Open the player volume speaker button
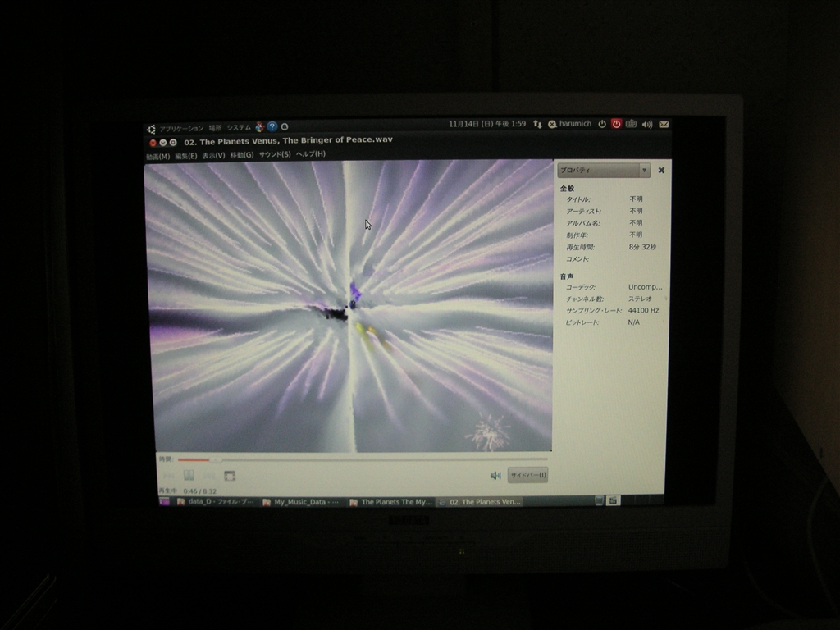 [495, 475]
